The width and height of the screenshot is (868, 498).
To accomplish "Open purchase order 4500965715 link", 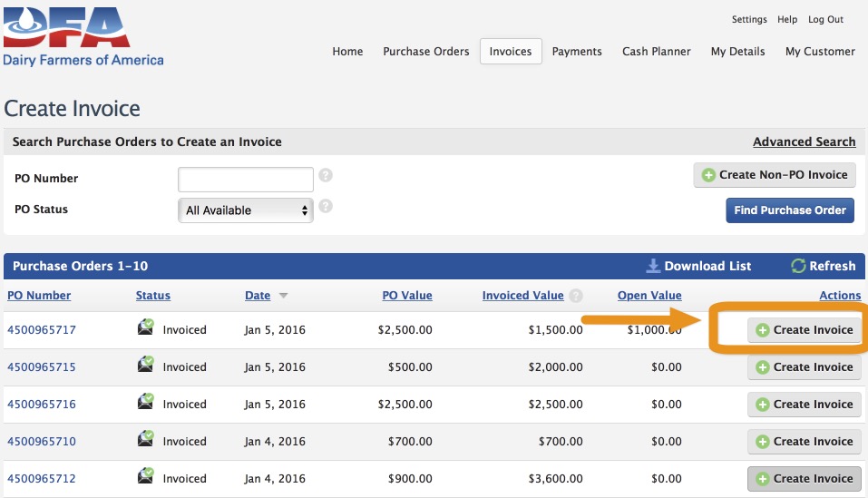I will (x=42, y=367).
